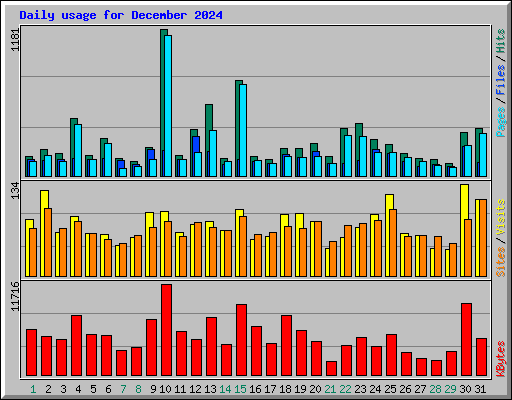This screenshot has width=512, height=400.
Task: Click the 'KBytes' legend label
Action: click(x=501, y=359)
